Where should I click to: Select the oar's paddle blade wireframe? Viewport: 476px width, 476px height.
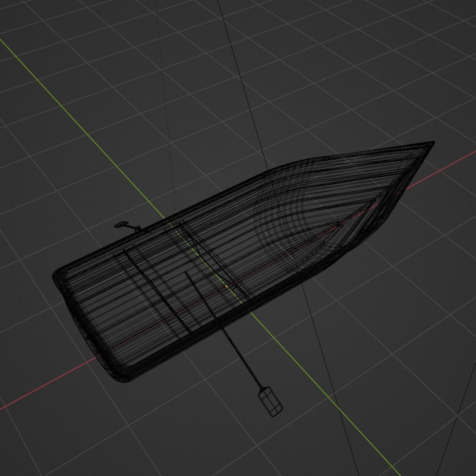click(270, 402)
